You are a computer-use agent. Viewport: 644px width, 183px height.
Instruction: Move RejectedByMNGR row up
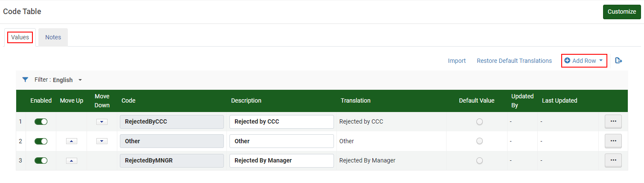pyautogui.click(x=72, y=161)
